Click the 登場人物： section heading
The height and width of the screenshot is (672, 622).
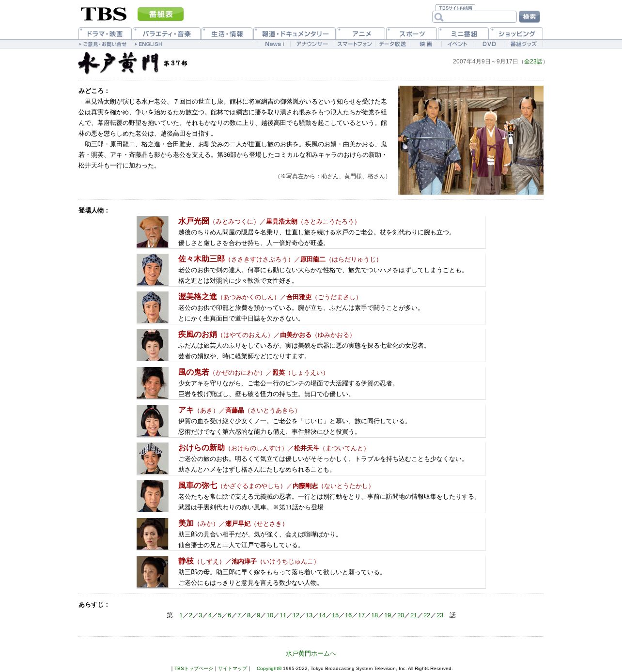tap(94, 211)
